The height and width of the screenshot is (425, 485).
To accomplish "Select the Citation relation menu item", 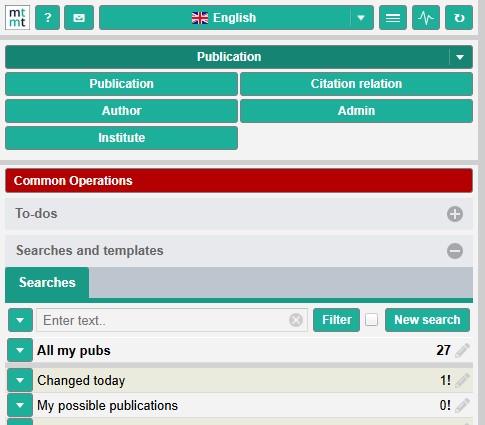I will click(x=356, y=84).
